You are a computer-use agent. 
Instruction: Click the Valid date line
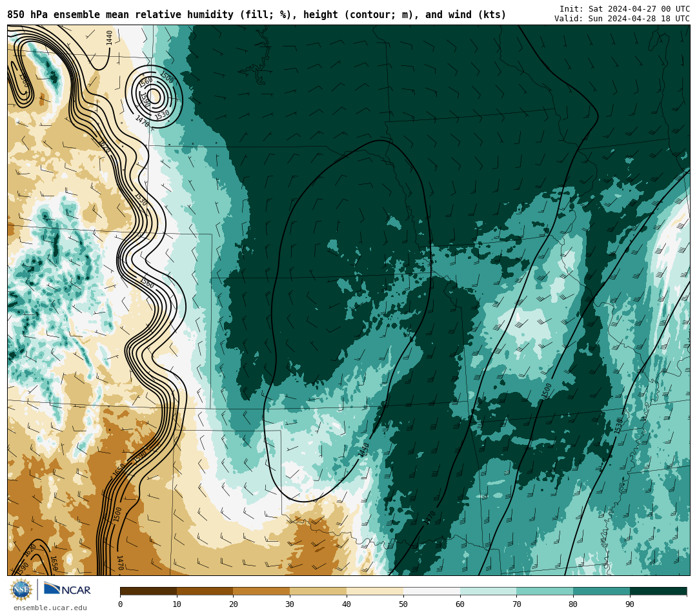tap(622, 19)
